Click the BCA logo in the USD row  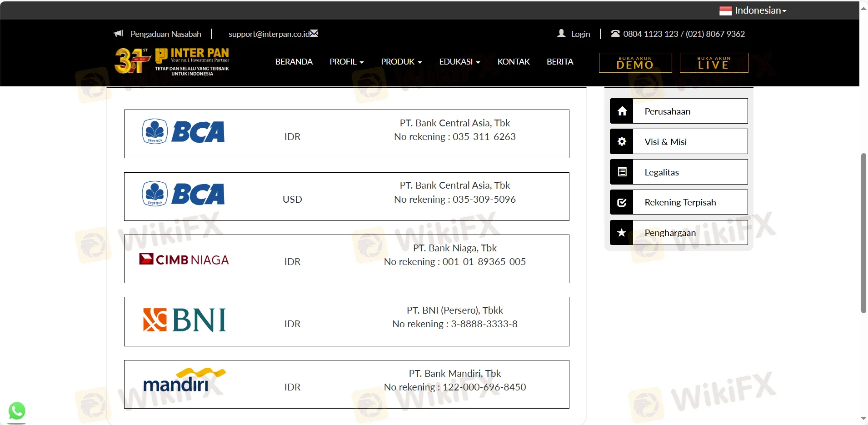[184, 194]
